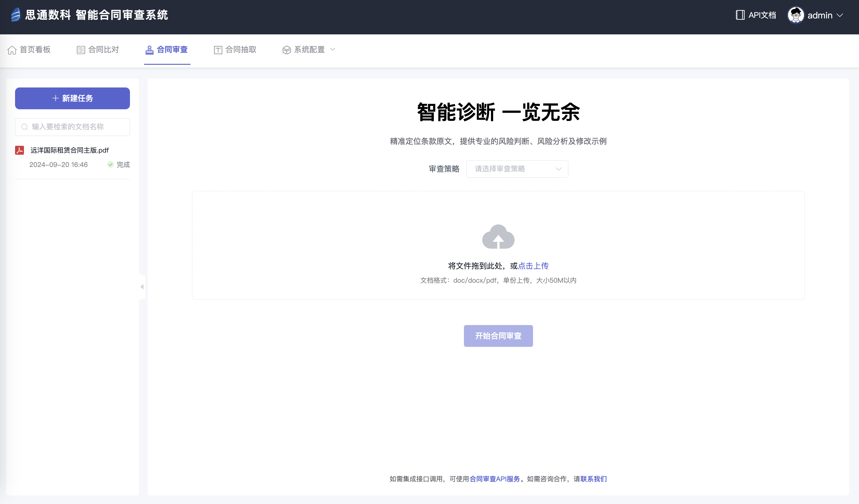Viewport: 859px width, 504px height.
Task: Open 远洋国际租赁合同主版.pdf task
Action: tap(69, 150)
